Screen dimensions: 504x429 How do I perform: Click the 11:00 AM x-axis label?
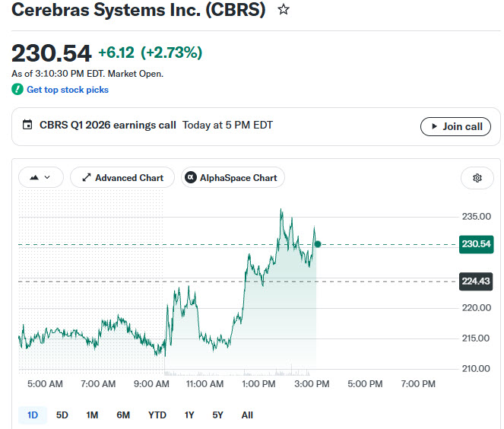(204, 383)
